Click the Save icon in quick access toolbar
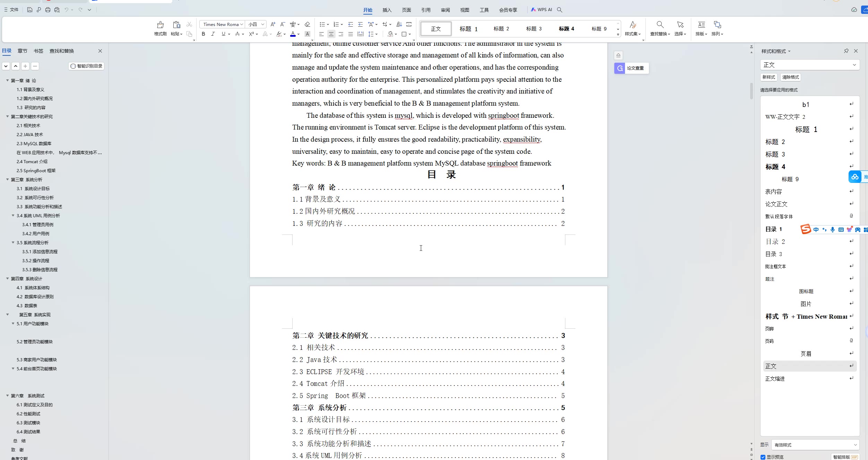Viewport: 868px width, 460px height. point(30,10)
